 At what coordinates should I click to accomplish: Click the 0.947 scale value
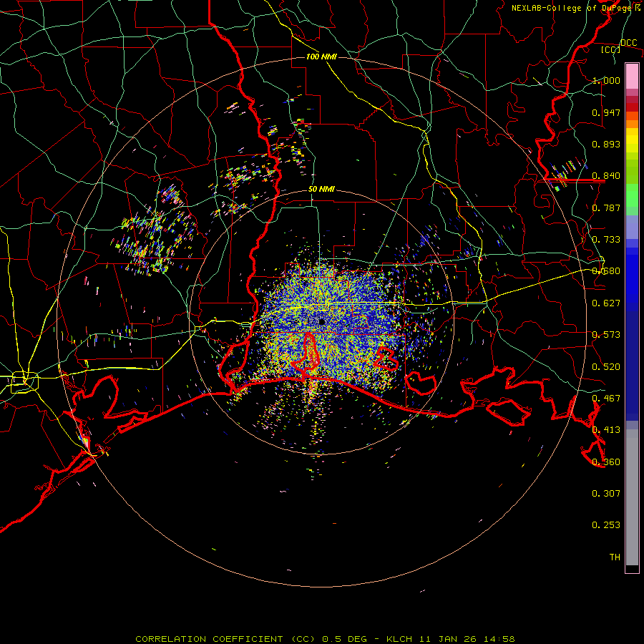tap(606, 112)
